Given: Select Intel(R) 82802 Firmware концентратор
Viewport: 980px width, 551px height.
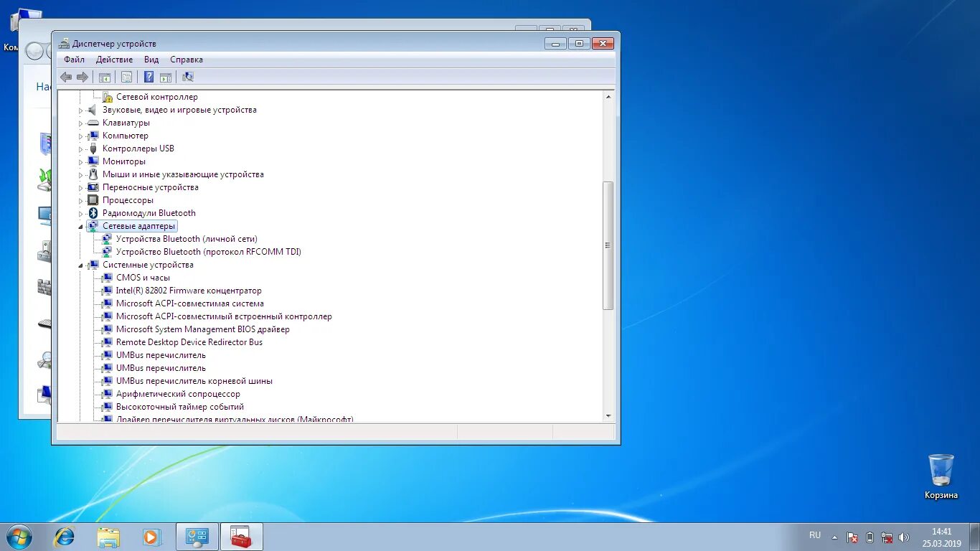Looking at the screenshot, I should pos(189,291).
